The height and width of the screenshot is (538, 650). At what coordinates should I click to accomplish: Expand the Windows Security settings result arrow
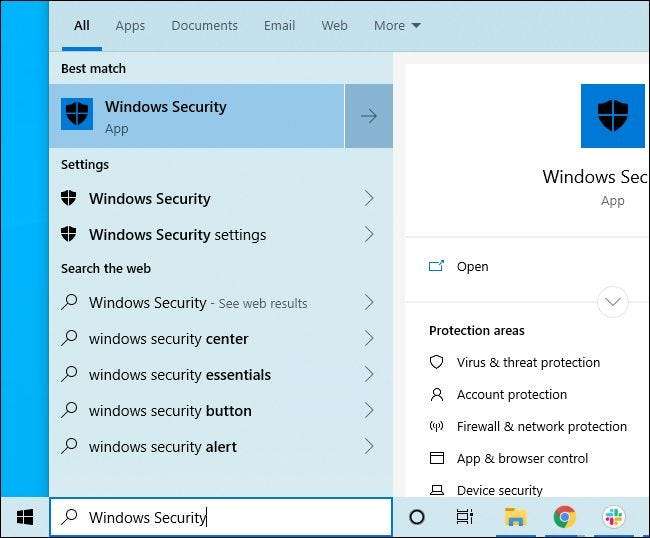369,235
